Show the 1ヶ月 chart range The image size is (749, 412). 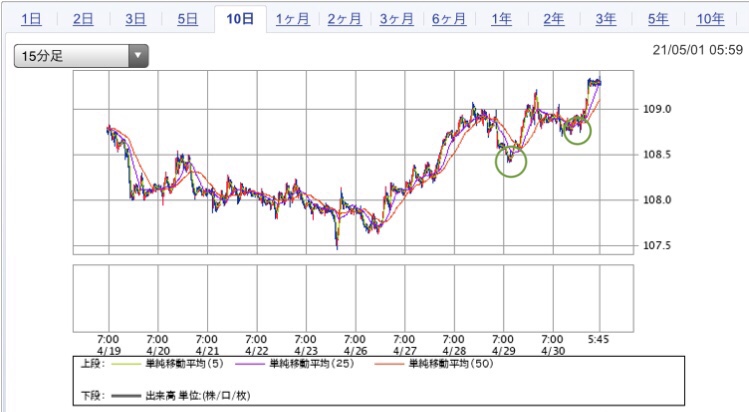(293, 19)
